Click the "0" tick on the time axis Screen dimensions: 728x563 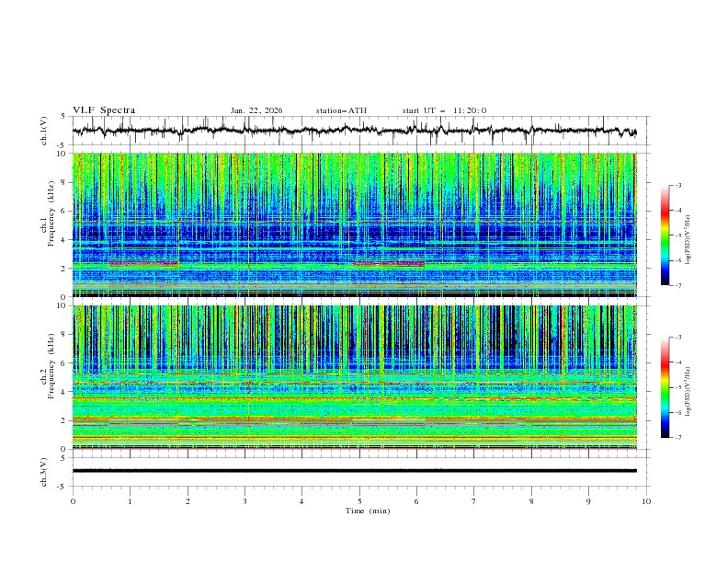point(73,501)
